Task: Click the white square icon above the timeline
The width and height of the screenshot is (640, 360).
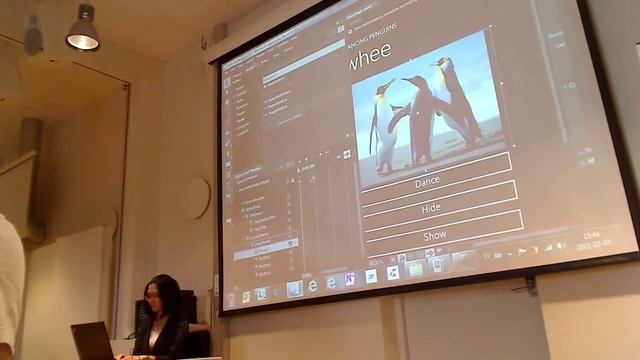Action: pos(347,154)
